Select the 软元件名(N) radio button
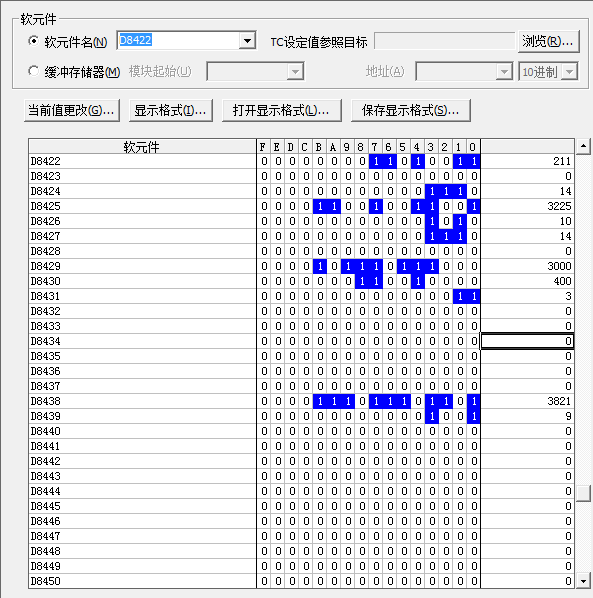The height and width of the screenshot is (598, 593). (x=34, y=41)
